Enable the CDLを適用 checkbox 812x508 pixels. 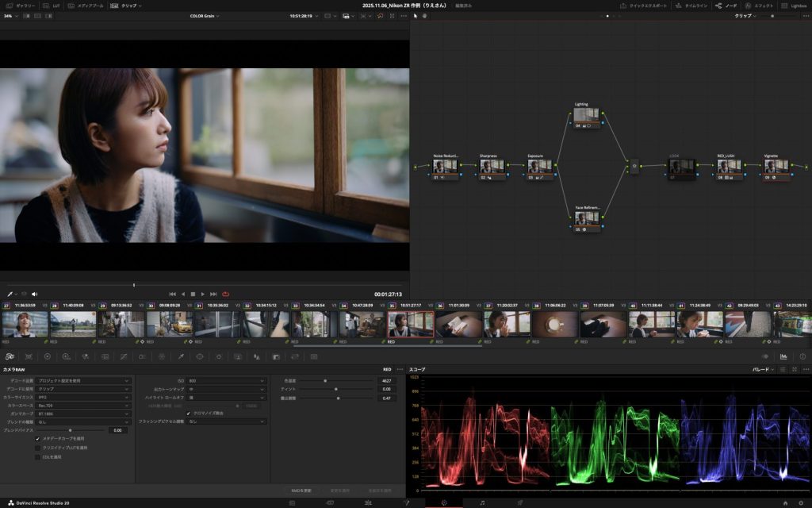(37, 457)
